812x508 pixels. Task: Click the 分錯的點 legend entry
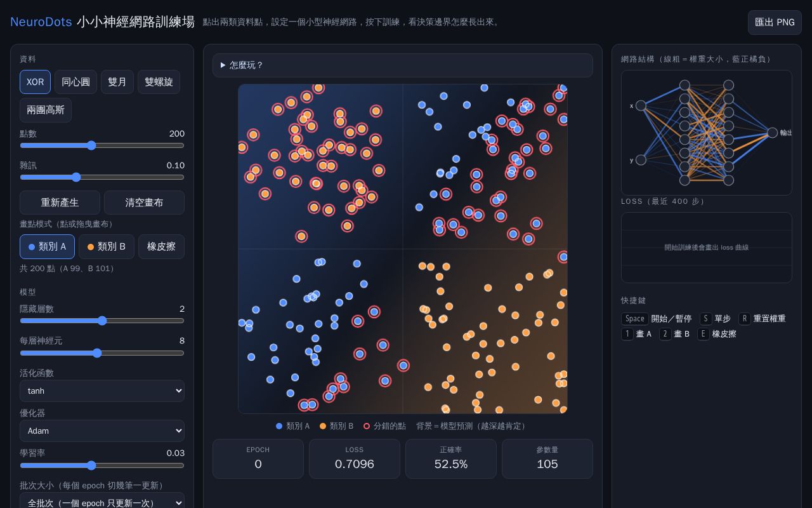[x=384, y=426]
